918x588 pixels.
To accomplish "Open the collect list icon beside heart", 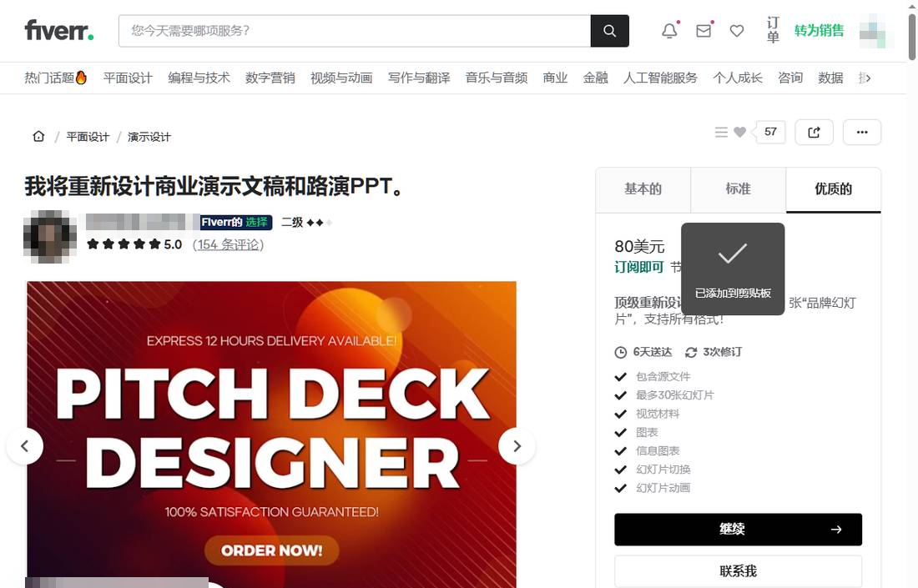I will click(721, 133).
